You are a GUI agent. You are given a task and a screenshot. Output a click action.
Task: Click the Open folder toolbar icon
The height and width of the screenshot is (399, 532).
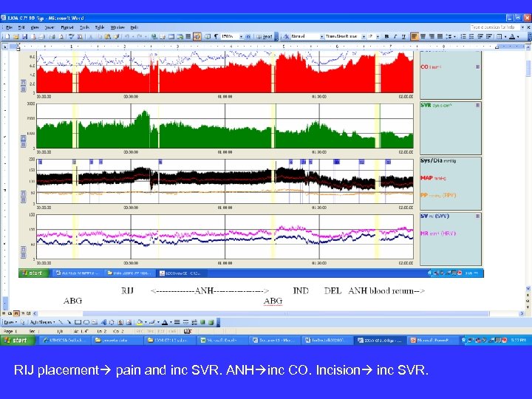click(x=16, y=36)
